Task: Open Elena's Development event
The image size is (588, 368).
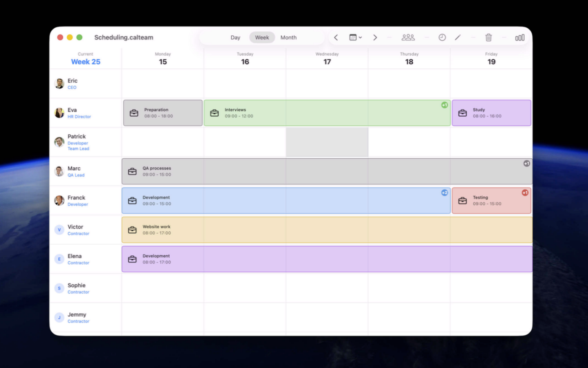Action: click(x=327, y=259)
